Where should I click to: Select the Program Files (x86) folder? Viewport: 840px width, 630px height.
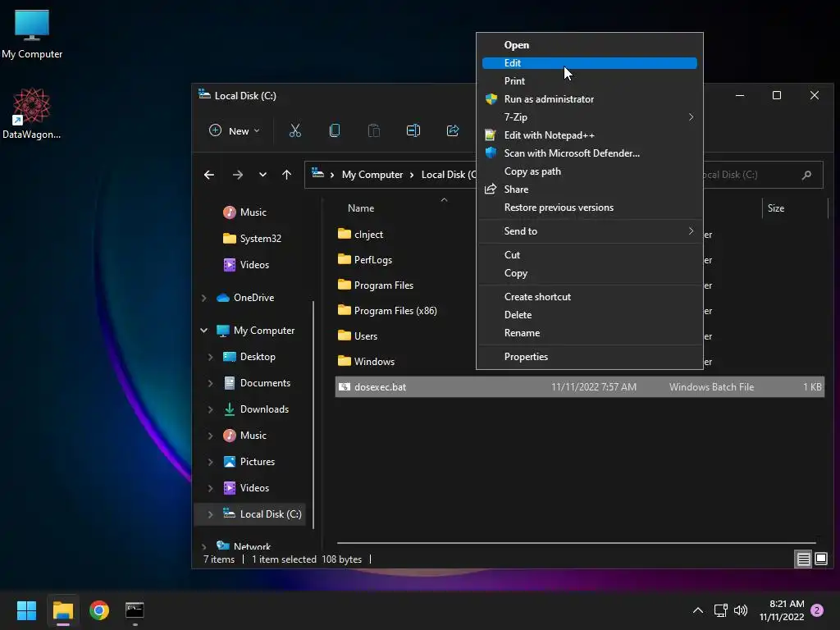[x=387, y=311]
